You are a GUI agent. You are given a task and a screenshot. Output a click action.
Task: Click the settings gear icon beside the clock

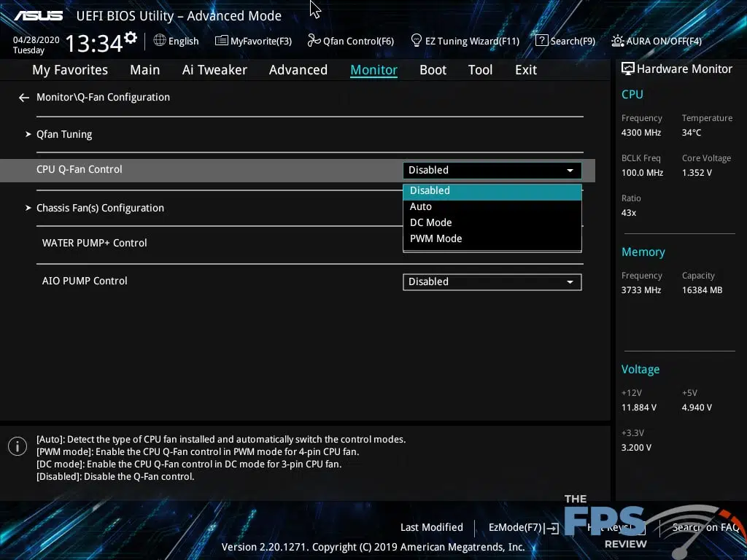point(131,37)
